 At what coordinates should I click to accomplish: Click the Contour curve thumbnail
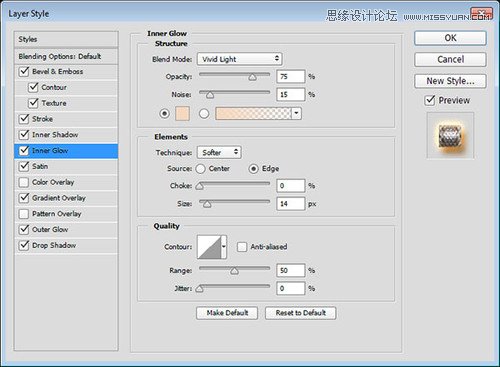[x=209, y=247]
